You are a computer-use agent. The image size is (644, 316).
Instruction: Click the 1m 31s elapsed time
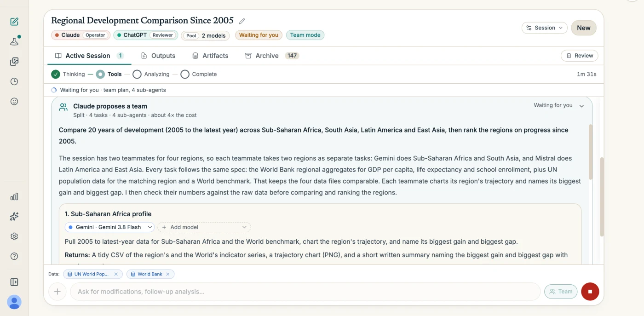tap(586, 74)
